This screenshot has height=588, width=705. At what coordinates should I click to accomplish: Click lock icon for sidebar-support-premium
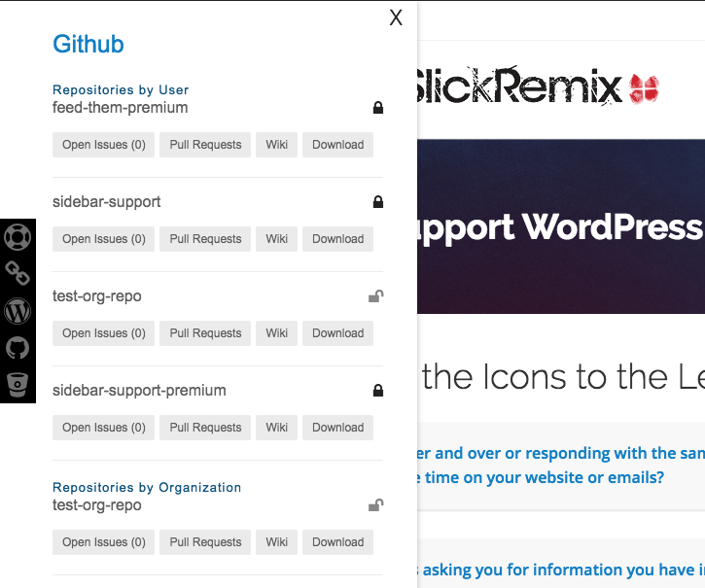point(378,390)
